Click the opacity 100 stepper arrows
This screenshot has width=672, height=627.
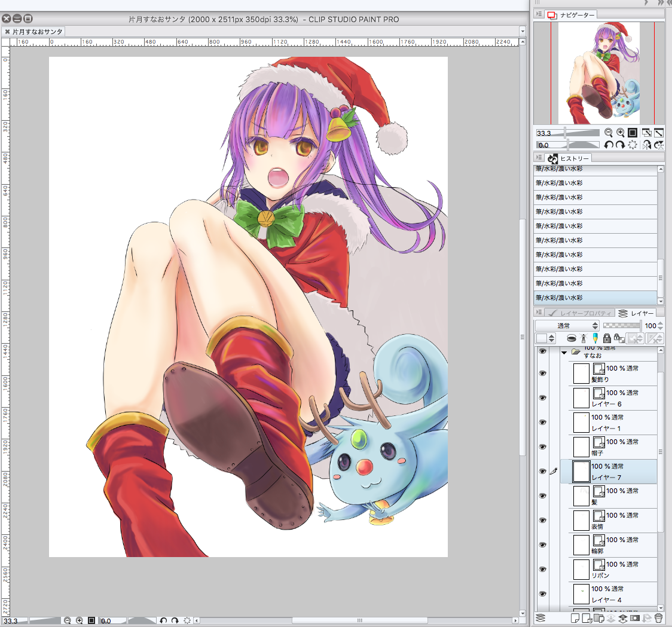pos(660,326)
